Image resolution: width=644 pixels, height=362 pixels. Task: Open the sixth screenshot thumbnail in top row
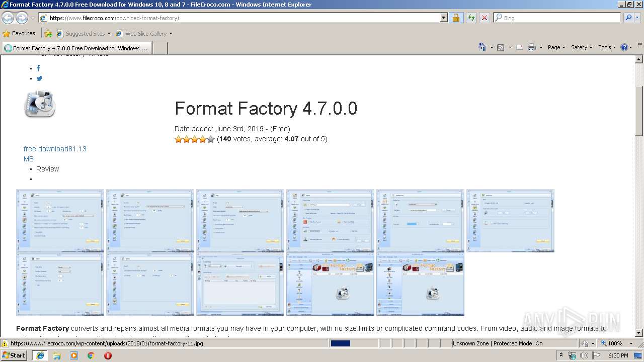tap(510, 221)
